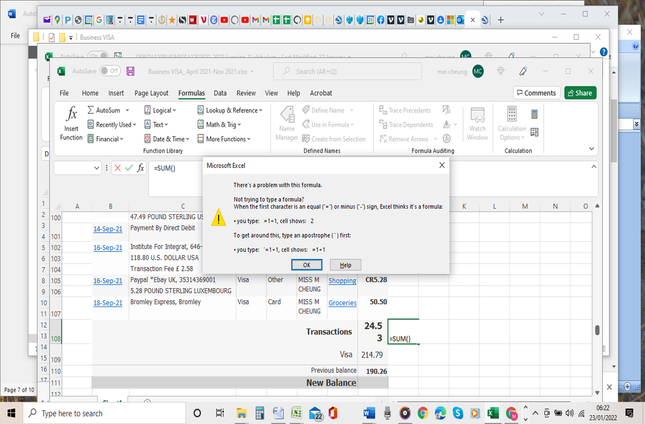Open the Shopping category link
This screenshot has height=424, width=645.
pos(342,281)
